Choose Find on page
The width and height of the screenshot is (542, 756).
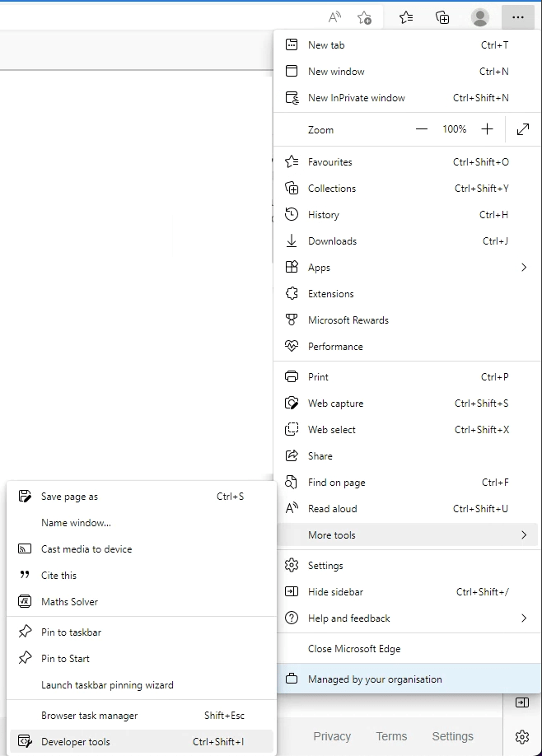pos(407,482)
